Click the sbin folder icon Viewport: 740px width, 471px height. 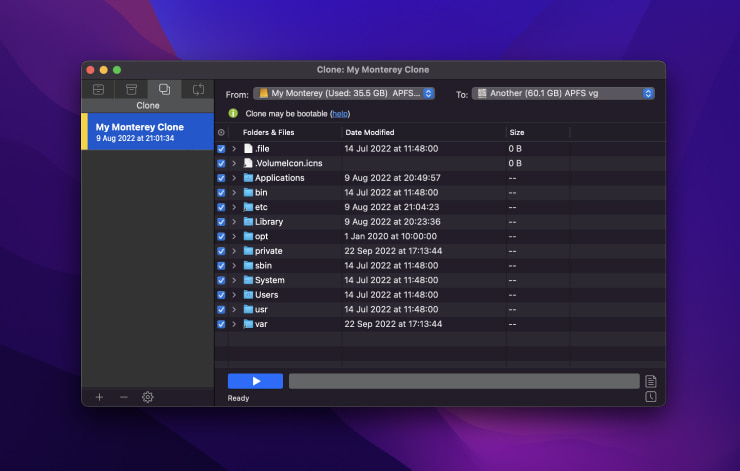click(248, 265)
